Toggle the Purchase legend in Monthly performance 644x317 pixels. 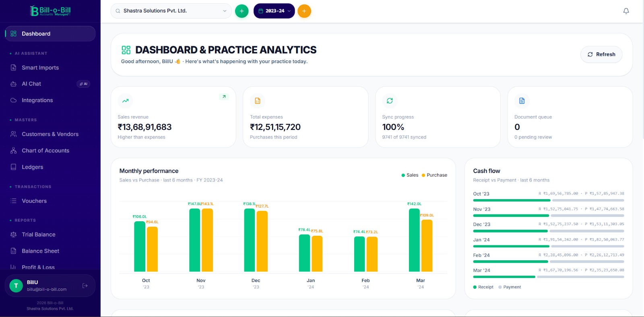pos(434,175)
